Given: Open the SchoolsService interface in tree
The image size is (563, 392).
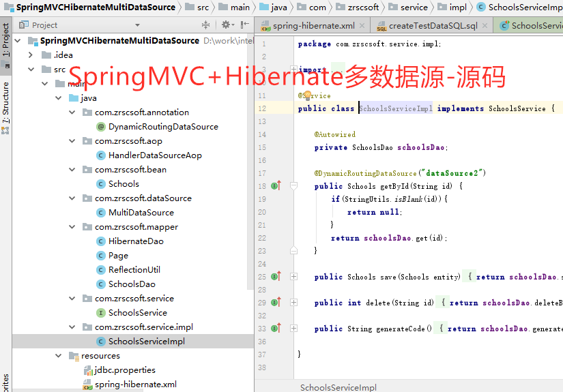Looking at the screenshot, I should [x=137, y=313].
